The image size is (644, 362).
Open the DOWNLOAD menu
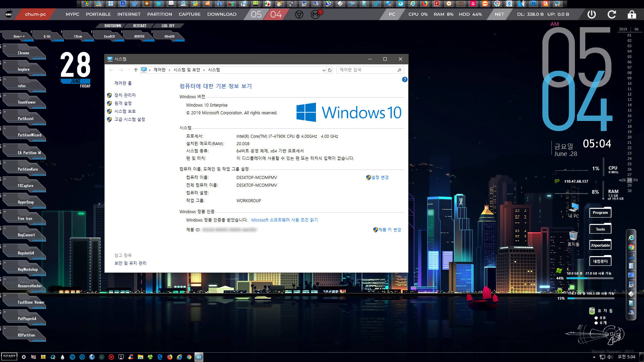click(x=222, y=14)
